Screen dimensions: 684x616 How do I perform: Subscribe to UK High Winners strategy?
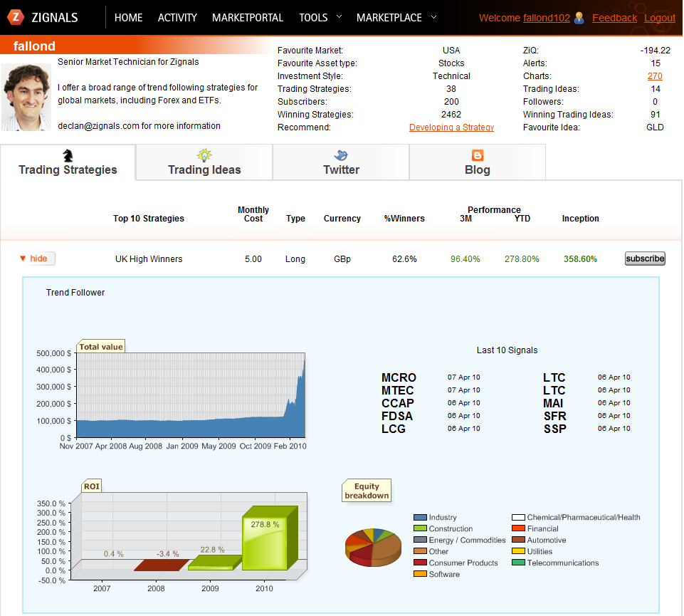pos(645,259)
